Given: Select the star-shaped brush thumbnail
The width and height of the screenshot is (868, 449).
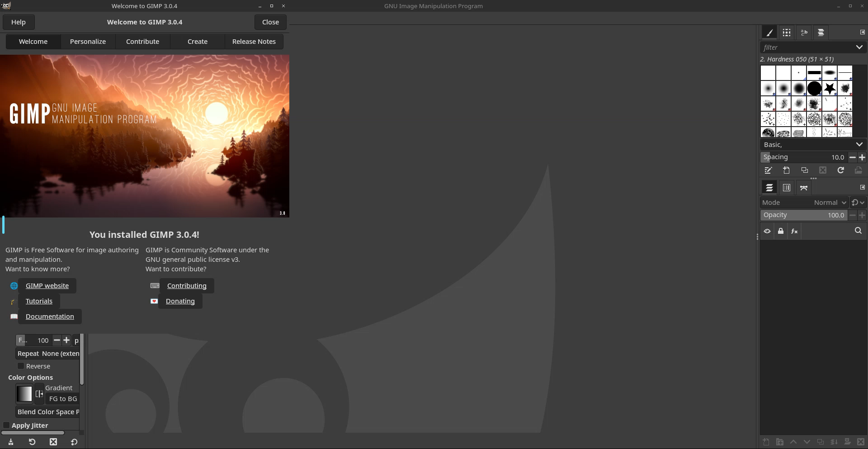Looking at the screenshot, I should pos(830,88).
